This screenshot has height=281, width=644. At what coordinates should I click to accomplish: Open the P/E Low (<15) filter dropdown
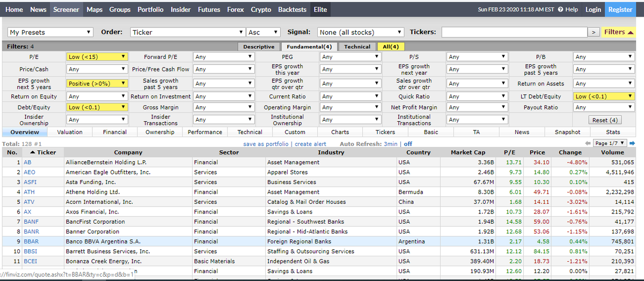97,56
